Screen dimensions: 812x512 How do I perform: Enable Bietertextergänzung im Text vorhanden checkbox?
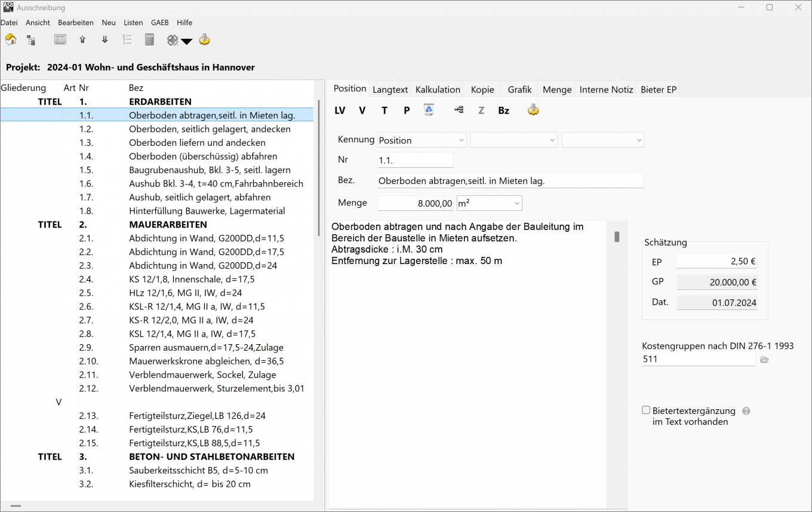click(646, 410)
